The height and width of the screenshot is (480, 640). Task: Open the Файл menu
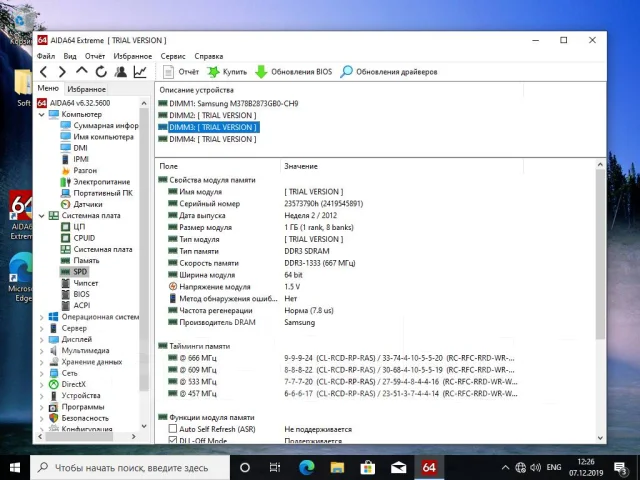click(x=46, y=56)
